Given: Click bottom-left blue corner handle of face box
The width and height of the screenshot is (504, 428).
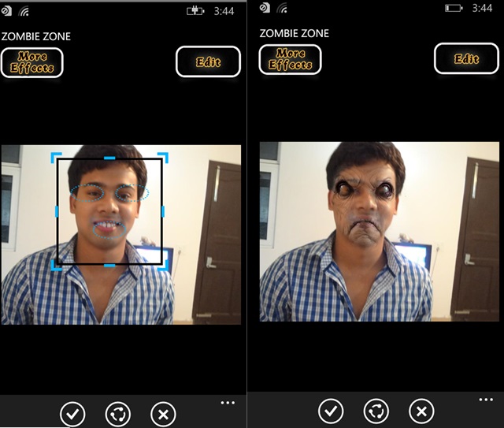Looking at the screenshot, I should (x=56, y=266).
